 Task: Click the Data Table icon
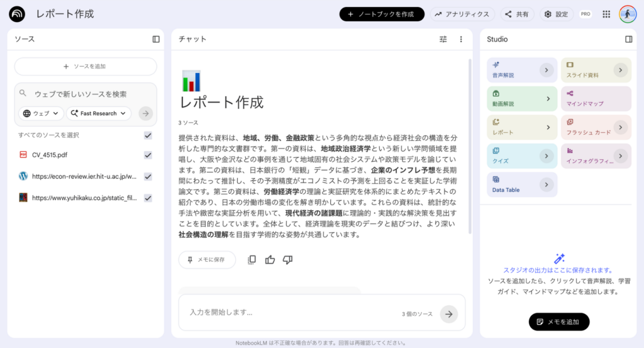(x=496, y=179)
